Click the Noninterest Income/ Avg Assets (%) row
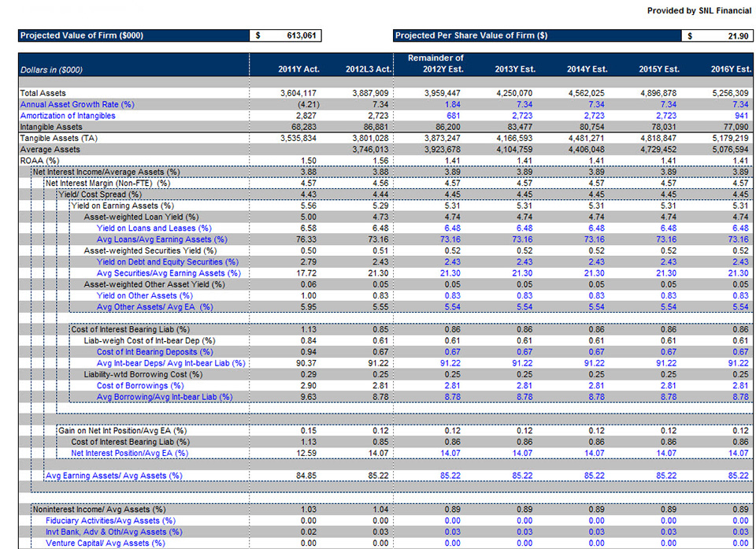Screen dimensions: 756x549 point(99,510)
